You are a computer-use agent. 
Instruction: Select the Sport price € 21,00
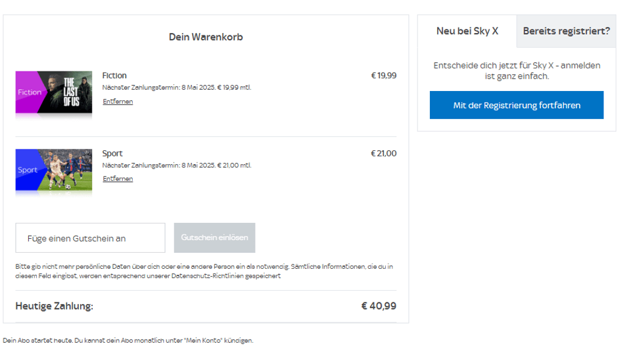pos(383,153)
